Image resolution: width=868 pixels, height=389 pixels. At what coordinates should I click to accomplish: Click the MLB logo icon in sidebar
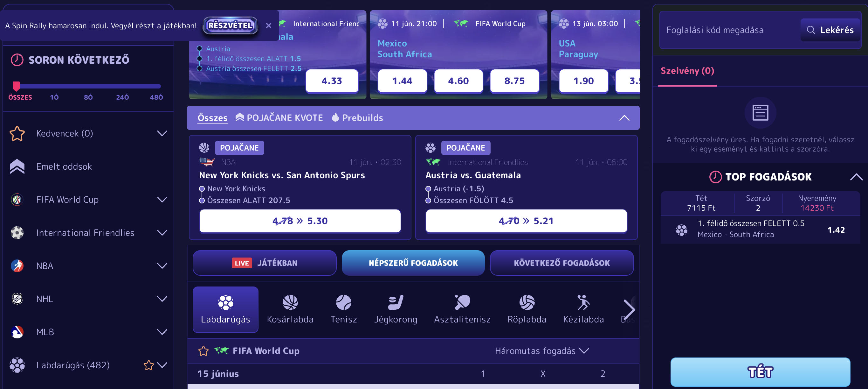[17, 332]
